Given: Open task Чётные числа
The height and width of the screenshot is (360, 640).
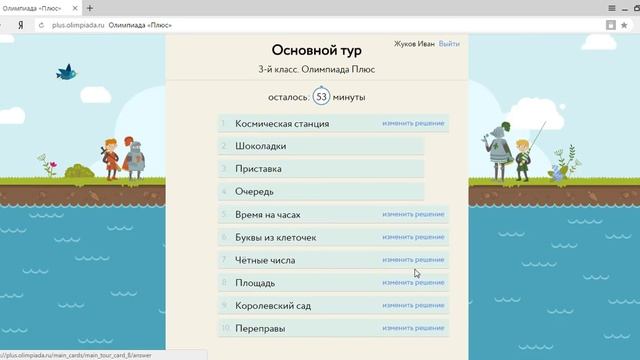Looking at the screenshot, I should coord(265,260).
